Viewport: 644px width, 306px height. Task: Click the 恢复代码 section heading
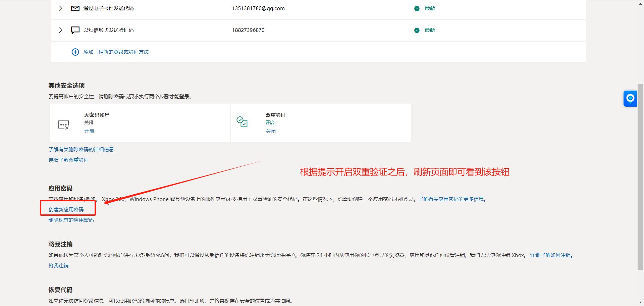tap(60, 290)
